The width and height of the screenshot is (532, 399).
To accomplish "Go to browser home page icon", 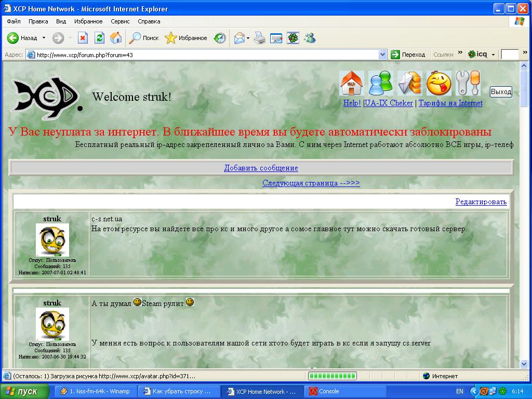I will pos(116,38).
